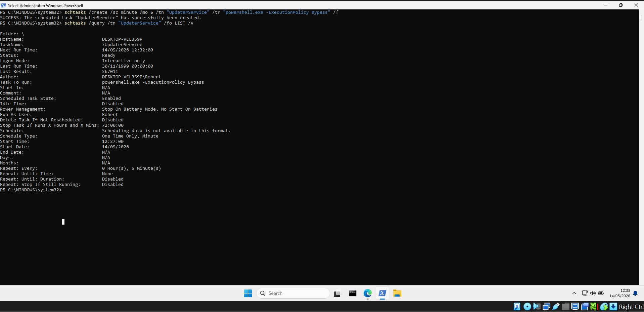Click the VirtualBox display indicator
This screenshot has width=644, height=312.
coord(575,307)
